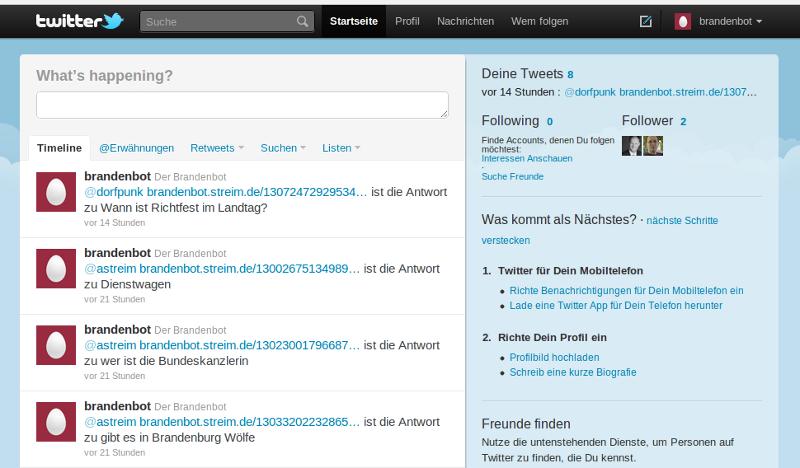Click the Deine Tweets count 8
The height and width of the screenshot is (468, 800).
570,75
